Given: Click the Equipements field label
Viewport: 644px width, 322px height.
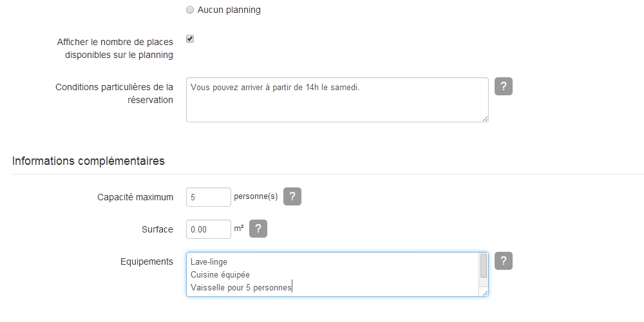Looking at the screenshot, I should point(147,261).
